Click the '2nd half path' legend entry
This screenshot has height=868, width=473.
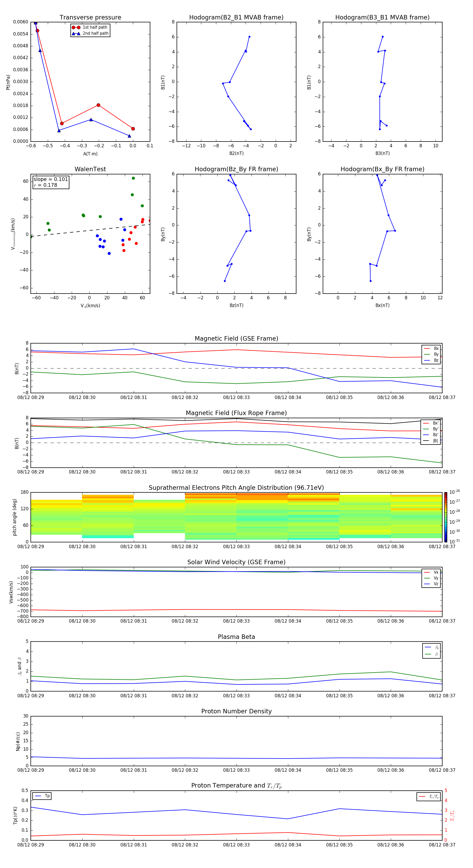point(90,33)
